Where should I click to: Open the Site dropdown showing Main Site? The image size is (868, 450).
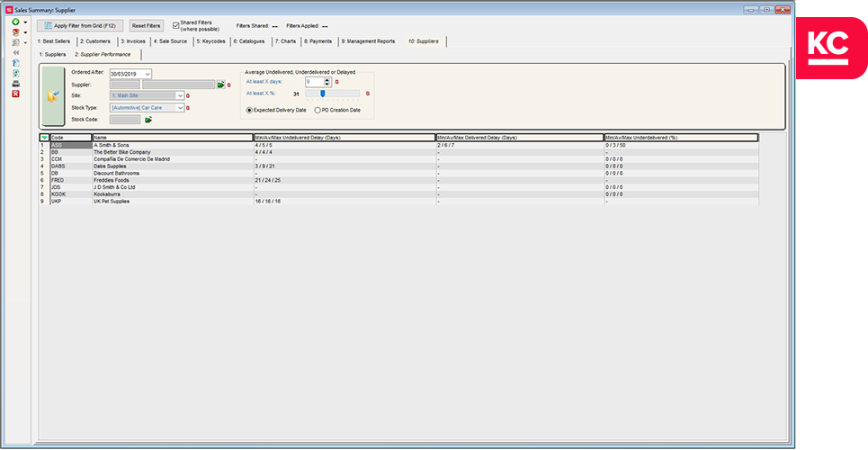coord(180,95)
